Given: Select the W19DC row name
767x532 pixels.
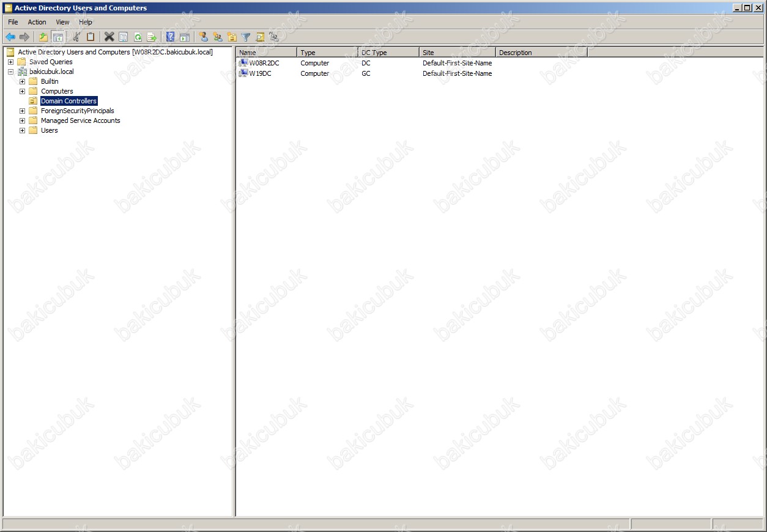Looking at the screenshot, I should [x=260, y=73].
